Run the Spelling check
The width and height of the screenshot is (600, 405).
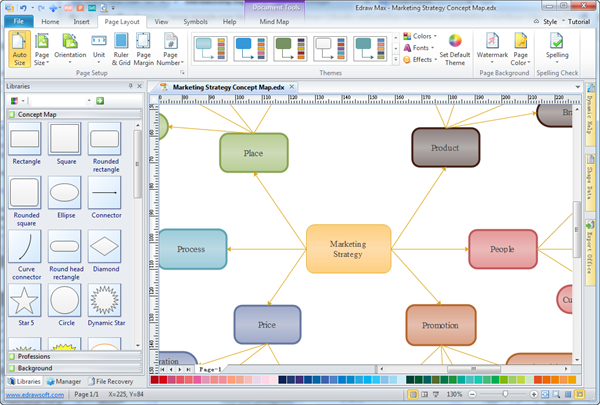[558, 48]
